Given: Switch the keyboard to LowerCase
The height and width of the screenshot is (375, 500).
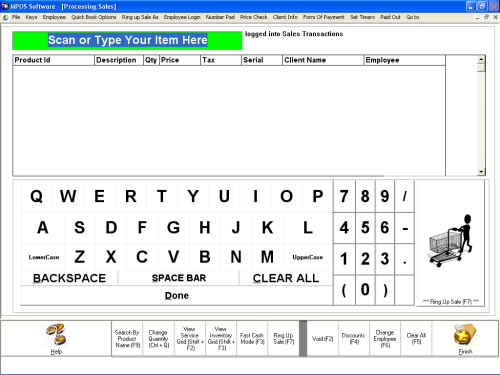Looking at the screenshot, I should [x=44, y=257].
